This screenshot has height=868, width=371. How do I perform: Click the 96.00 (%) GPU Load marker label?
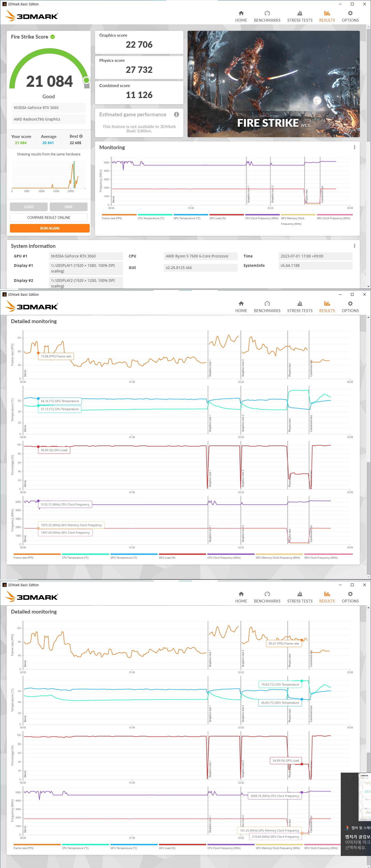pyautogui.click(x=54, y=450)
